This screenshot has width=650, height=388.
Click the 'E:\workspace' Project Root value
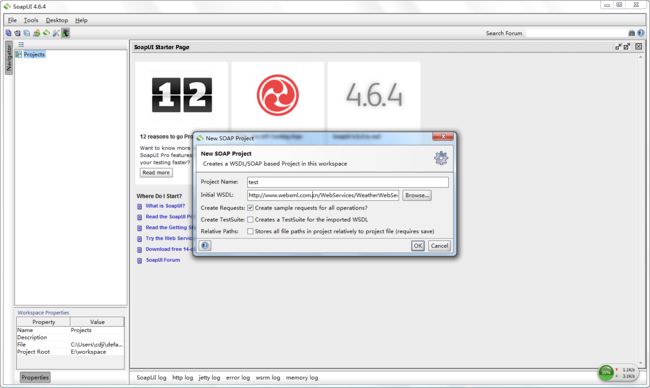tap(88, 352)
